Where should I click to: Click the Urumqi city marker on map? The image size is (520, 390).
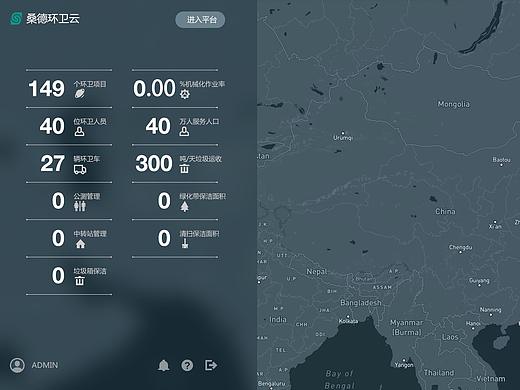(343, 133)
